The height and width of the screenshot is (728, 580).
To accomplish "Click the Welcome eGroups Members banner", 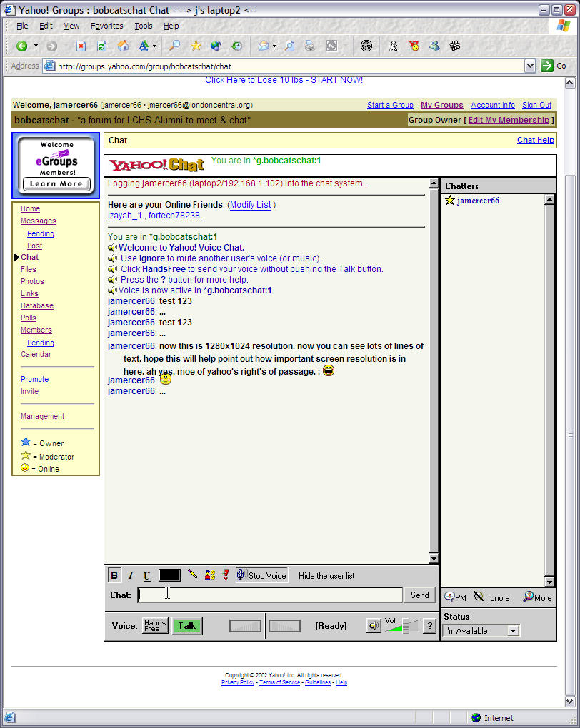I will 56,166.
